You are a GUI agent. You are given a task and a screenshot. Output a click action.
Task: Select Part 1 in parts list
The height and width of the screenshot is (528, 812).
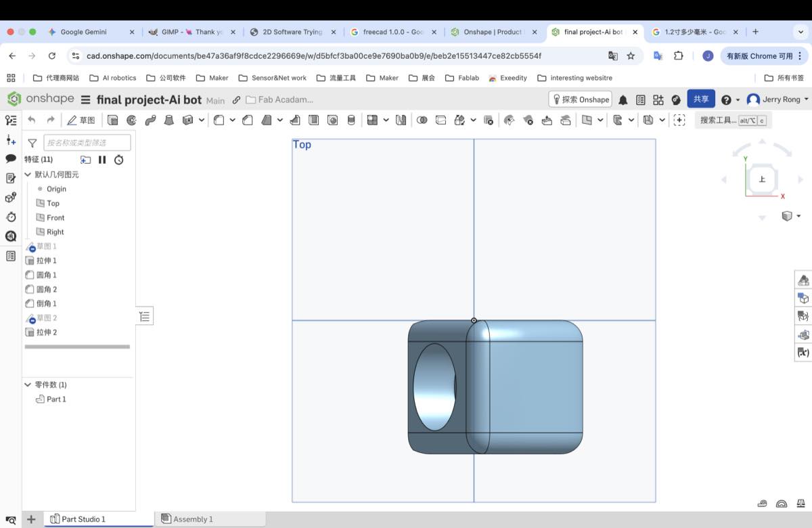pyautogui.click(x=56, y=399)
